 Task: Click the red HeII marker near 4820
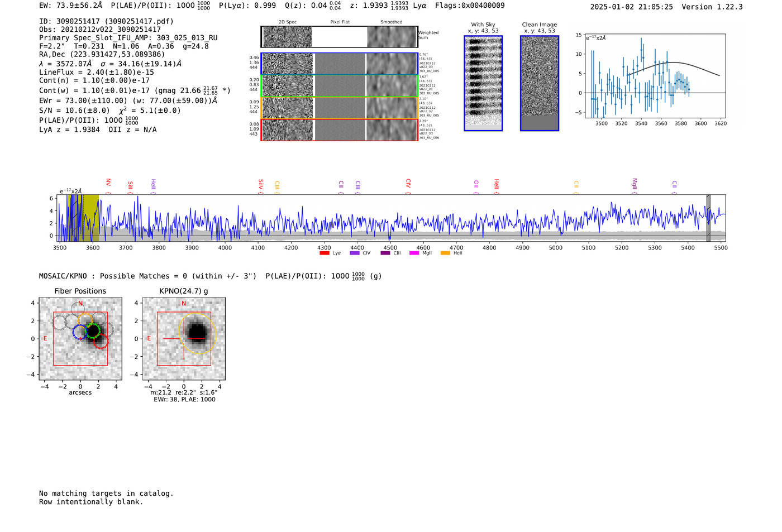click(496, 185)
